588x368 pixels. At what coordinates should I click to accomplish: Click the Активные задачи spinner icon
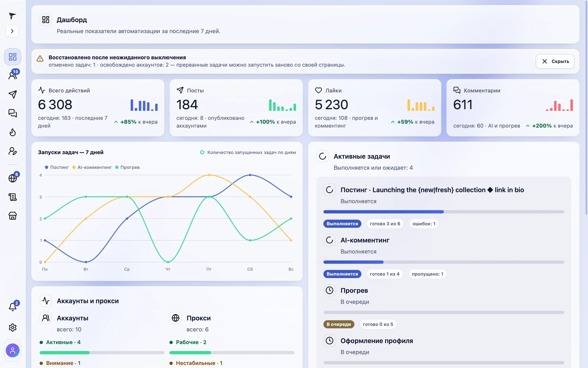pyautogui.click(x=323, y=156)
